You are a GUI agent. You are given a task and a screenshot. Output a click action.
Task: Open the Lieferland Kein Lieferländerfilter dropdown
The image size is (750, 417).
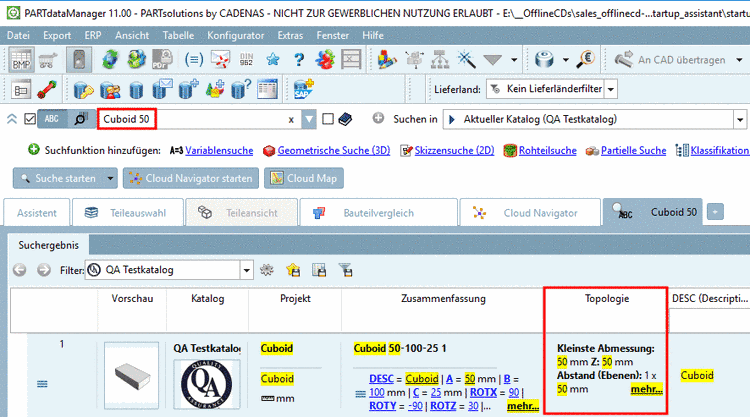(611, 89)
